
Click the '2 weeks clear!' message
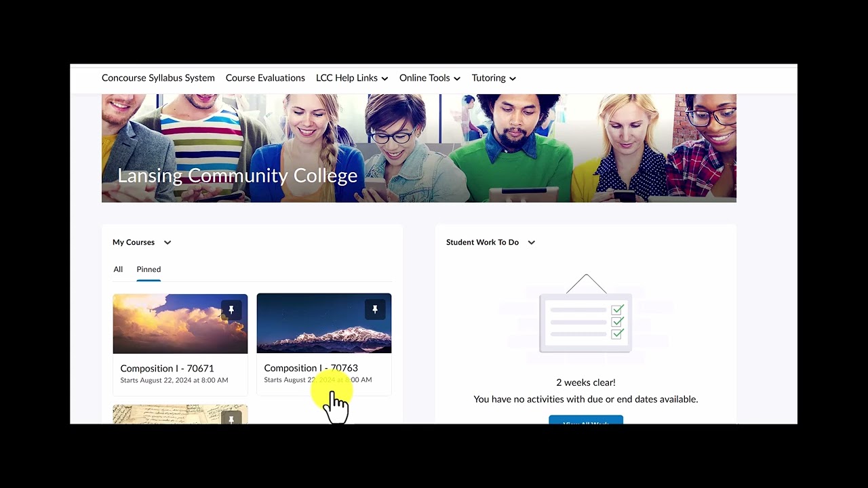(586, 382)
